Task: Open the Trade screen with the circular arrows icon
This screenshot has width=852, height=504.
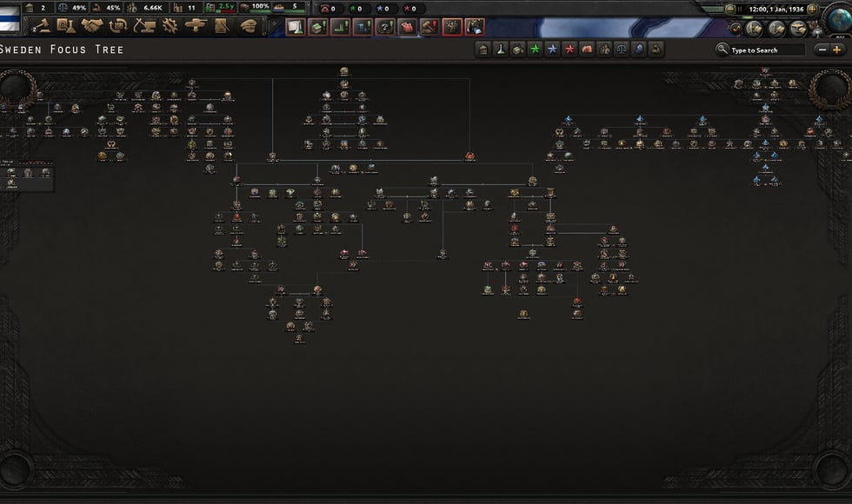Action: pyautogui.click(x=118, y=26)
